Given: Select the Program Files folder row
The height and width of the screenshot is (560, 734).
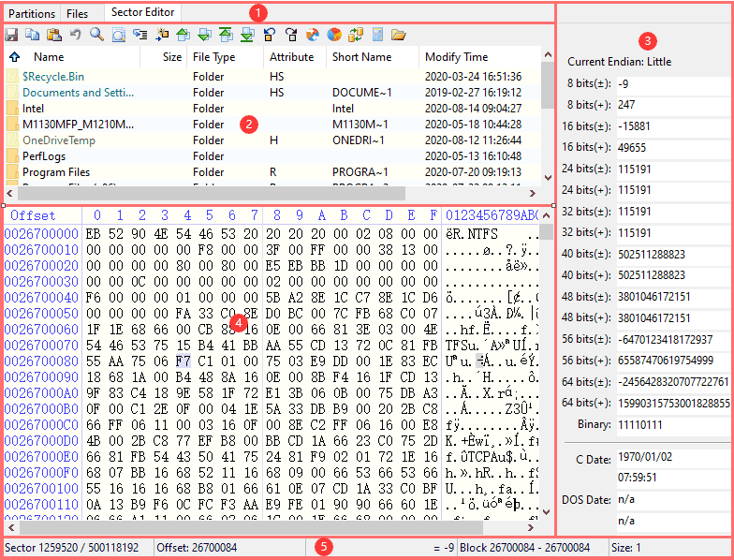Looking at the screenshot, I should (56, 172).
